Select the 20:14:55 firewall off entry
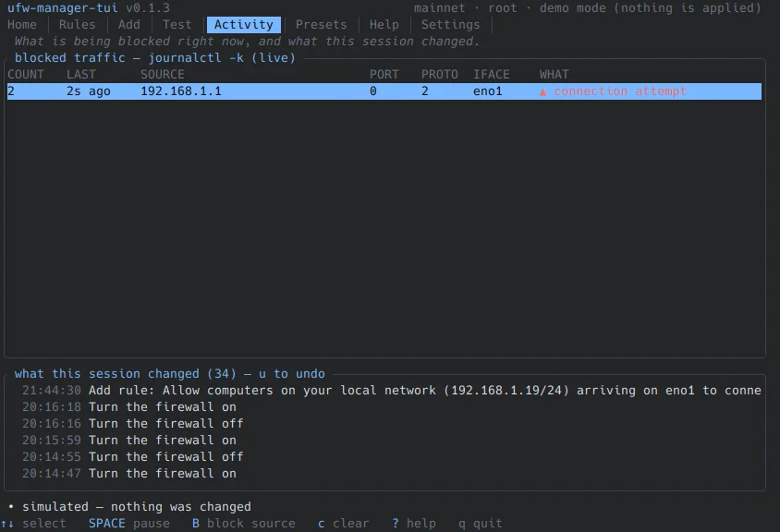780x532 pixels. point(133,456)
